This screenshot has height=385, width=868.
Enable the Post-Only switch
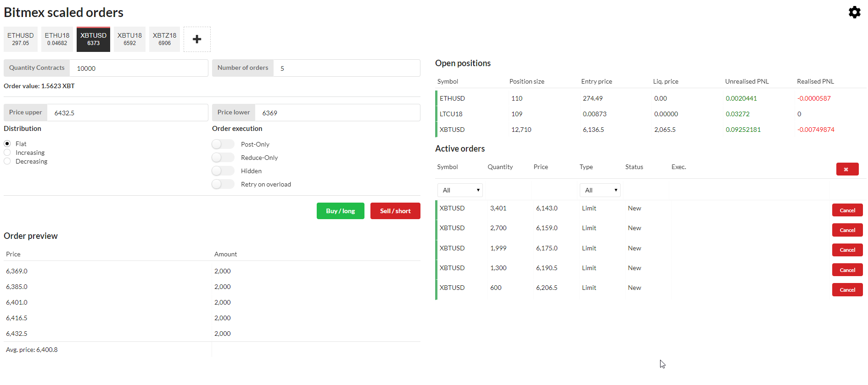(223, 144)
